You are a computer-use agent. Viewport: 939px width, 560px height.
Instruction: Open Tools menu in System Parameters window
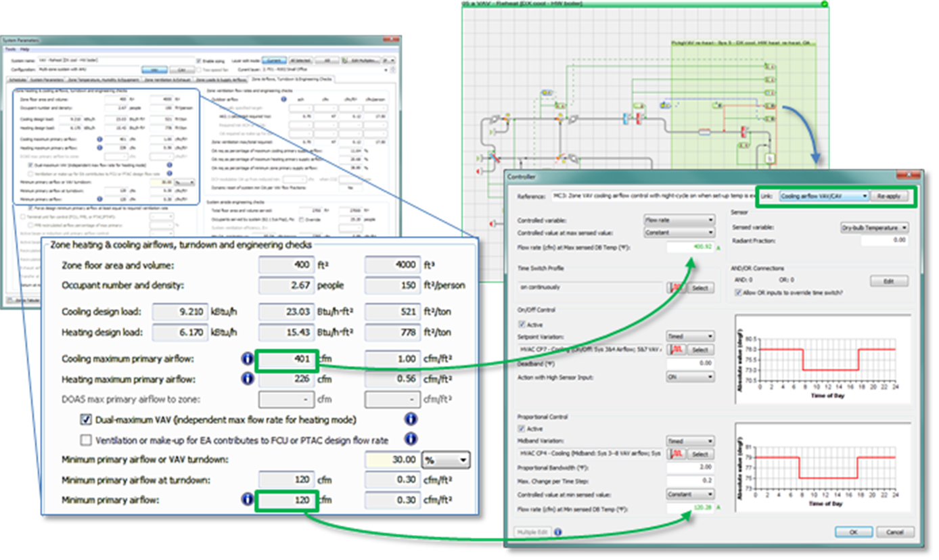(x=10, y=49)
